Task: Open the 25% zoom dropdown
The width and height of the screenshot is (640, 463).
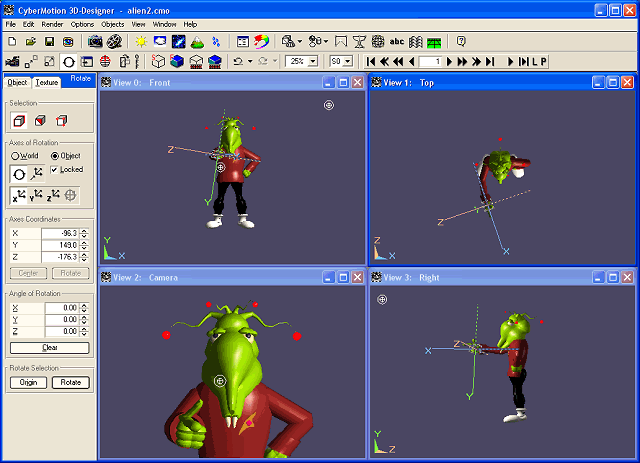Action: click(313, 62)
